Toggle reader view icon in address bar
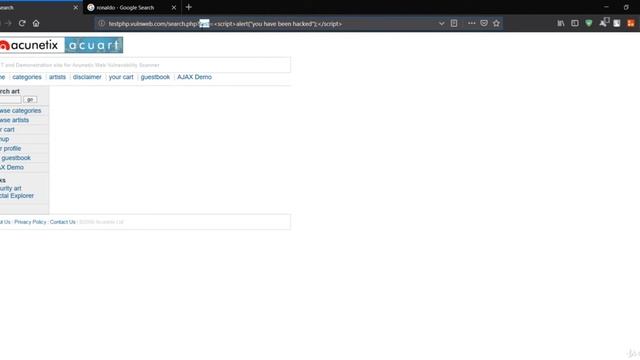 (x=454, y=23)
